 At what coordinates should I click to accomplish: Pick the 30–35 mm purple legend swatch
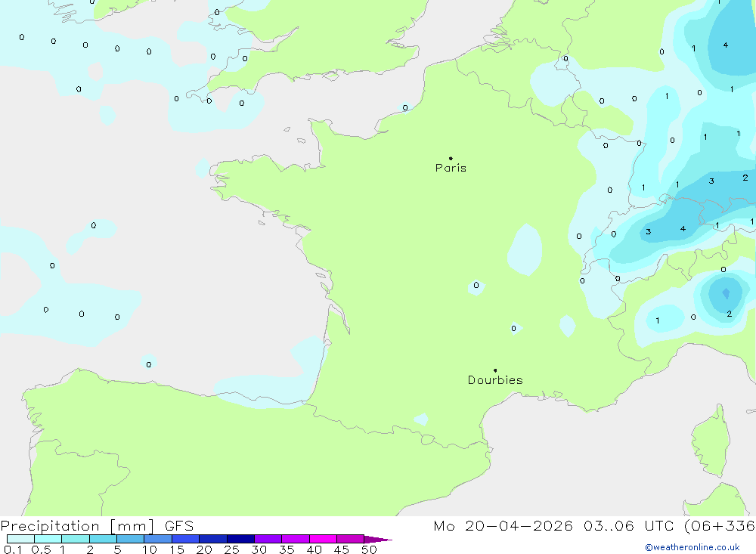[x=268, y=539]
